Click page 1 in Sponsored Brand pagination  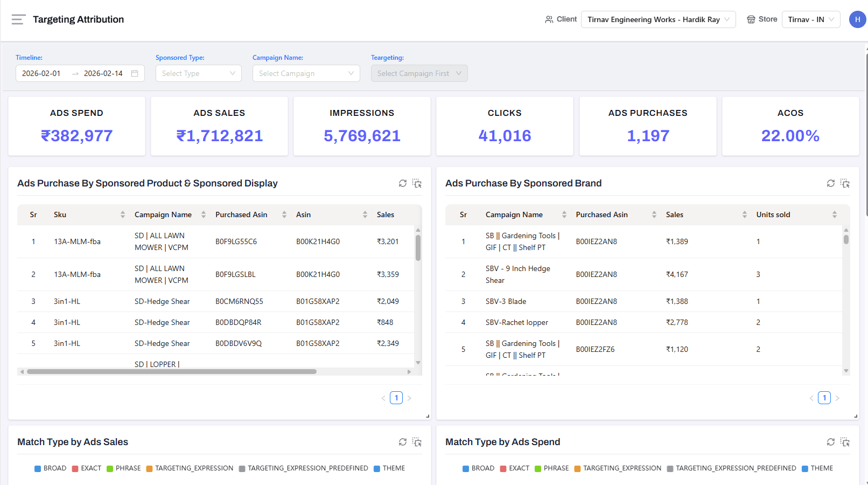click(824, 398)
